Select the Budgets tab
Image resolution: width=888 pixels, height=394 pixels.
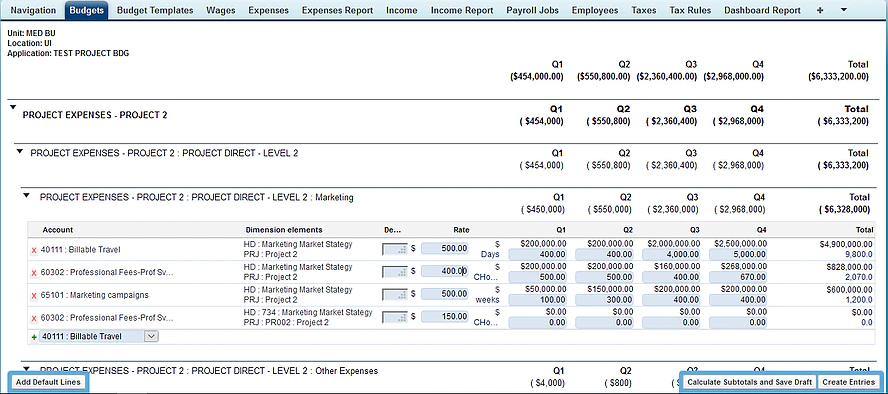[86, 10]
